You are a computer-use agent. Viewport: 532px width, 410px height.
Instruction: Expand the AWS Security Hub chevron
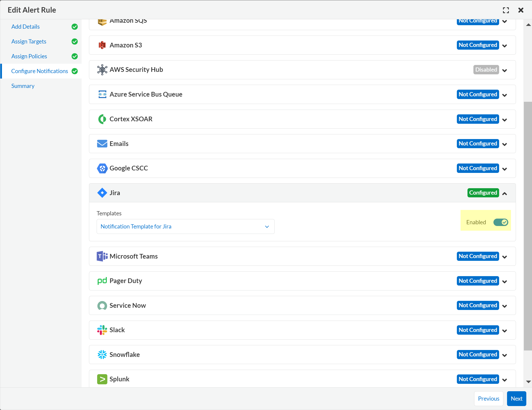pos(505,70)
